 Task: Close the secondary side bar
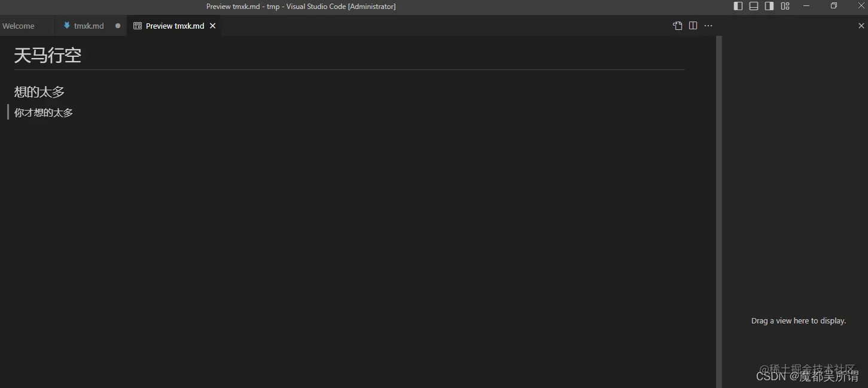(861, 26)
